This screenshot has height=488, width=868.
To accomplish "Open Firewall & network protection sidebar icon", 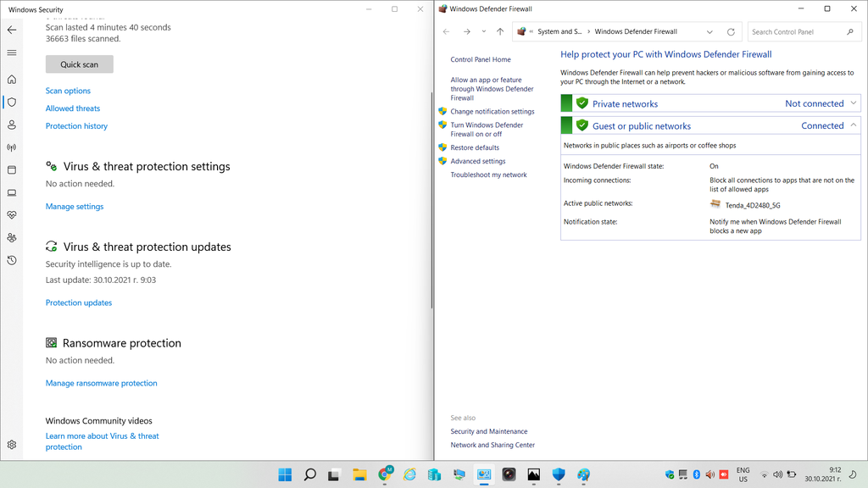I will [12, 147].
